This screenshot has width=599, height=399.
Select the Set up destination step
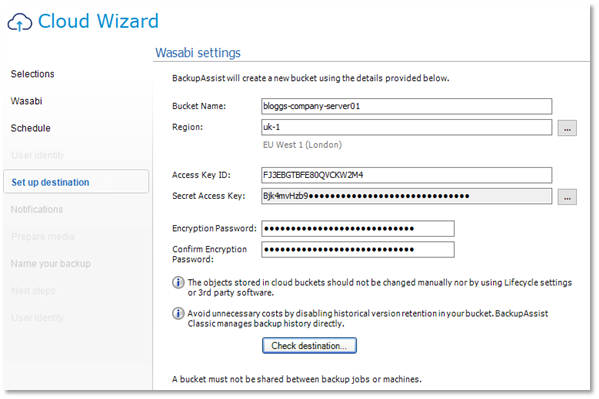pyautogui.click(x=76, y=182)
